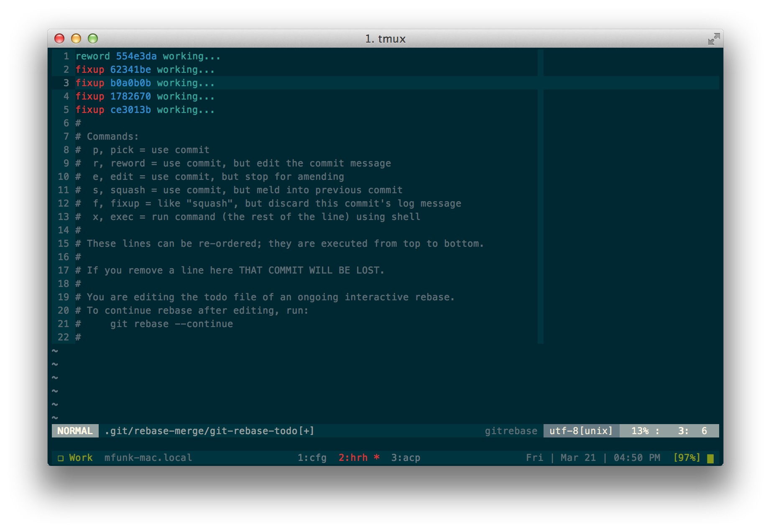Click mfunk-mac.local hostname in status bar

tap(148, 458)
